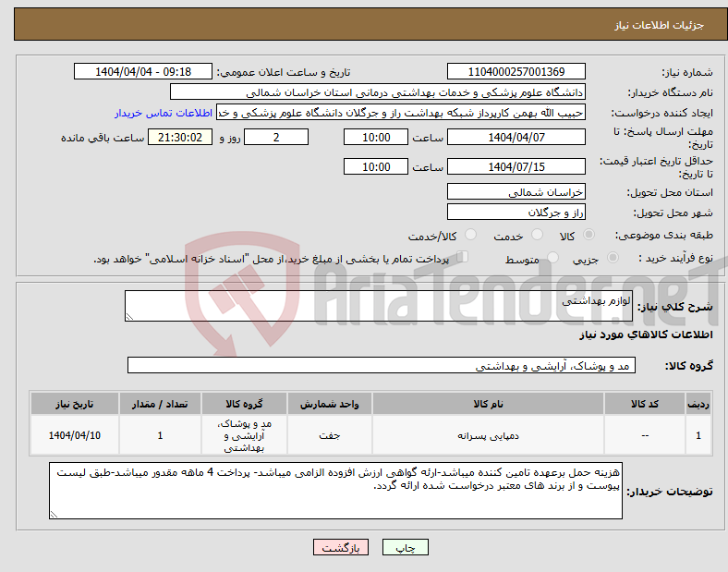The image size is (728, 572).
Task: Click the remaining days field showing 2
Action: (x=276, y=137)
